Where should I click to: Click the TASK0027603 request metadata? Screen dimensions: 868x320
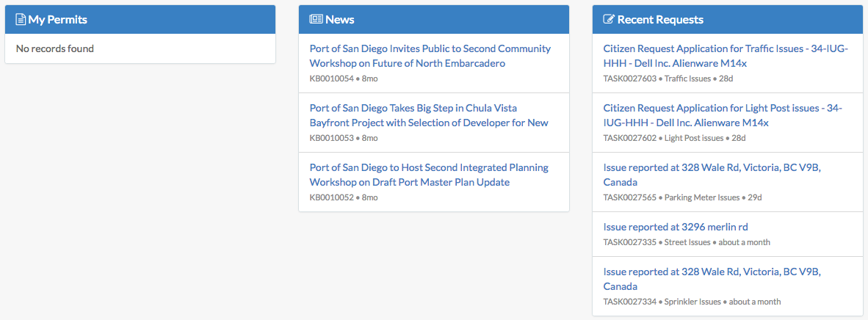pos(668,79)
